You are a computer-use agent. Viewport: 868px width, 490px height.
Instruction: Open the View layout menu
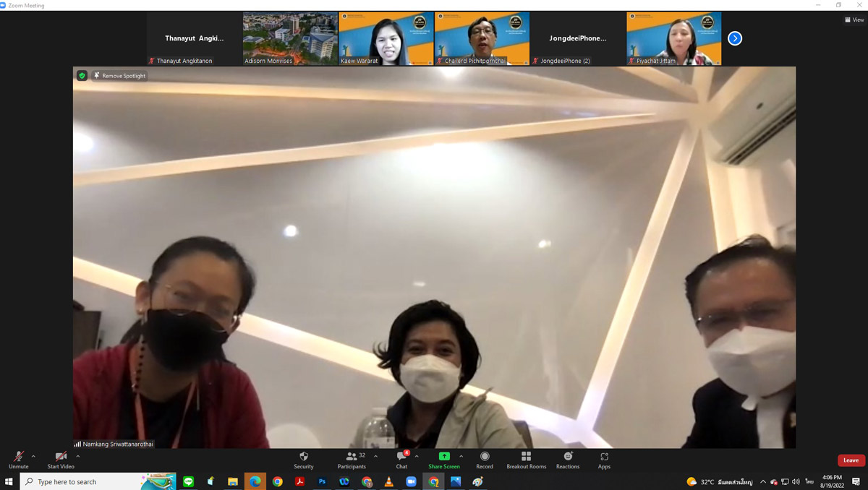point(854,20)
